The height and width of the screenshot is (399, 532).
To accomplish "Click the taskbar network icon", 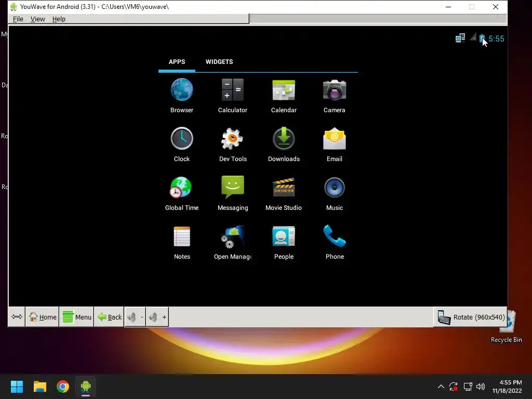I will (468, 387).
